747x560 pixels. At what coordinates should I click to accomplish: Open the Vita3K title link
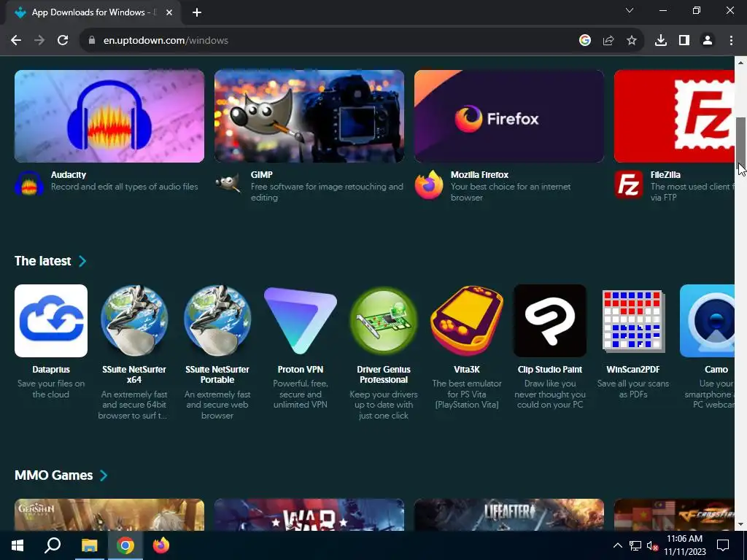[x=467, y=370]
